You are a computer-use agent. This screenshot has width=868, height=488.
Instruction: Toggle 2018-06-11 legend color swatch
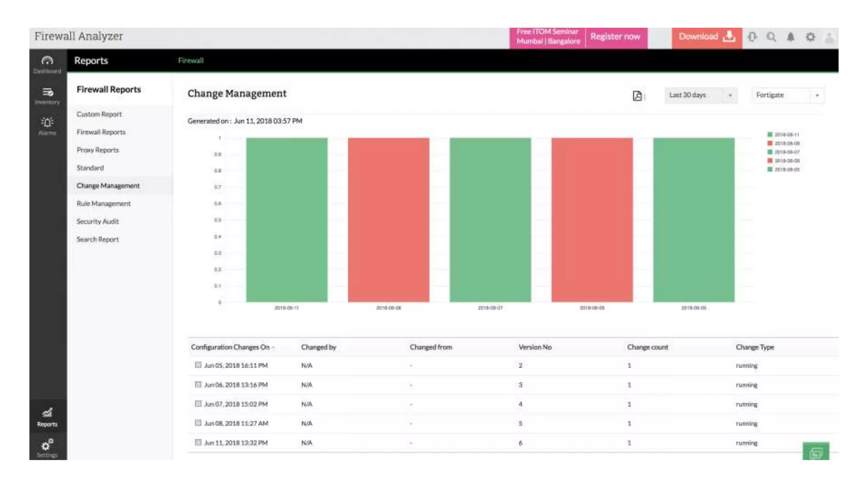pos(770,134)
